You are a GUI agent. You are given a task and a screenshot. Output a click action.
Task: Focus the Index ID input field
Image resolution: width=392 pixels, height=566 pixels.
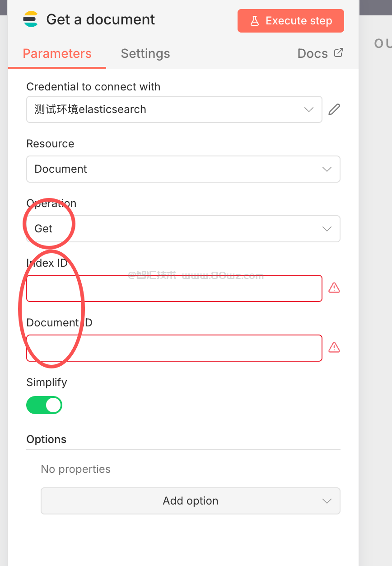click(174, 288)
